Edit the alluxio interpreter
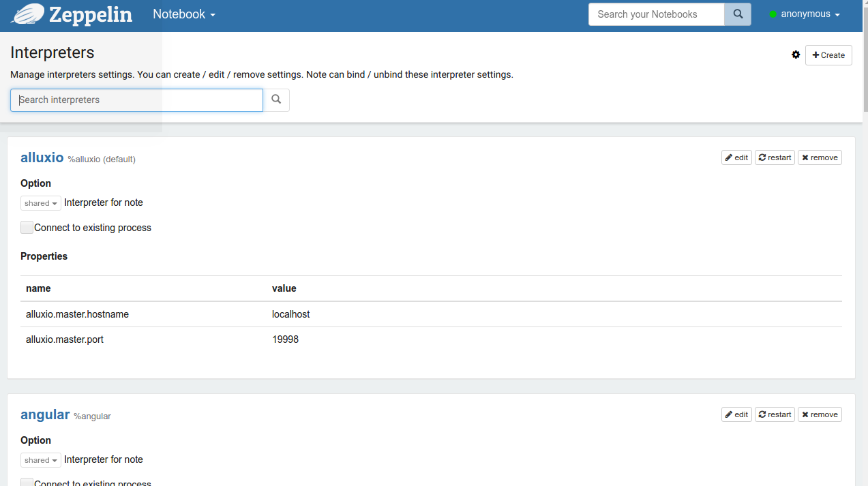This screenshot has height=486, width=868. click(736, 157)
